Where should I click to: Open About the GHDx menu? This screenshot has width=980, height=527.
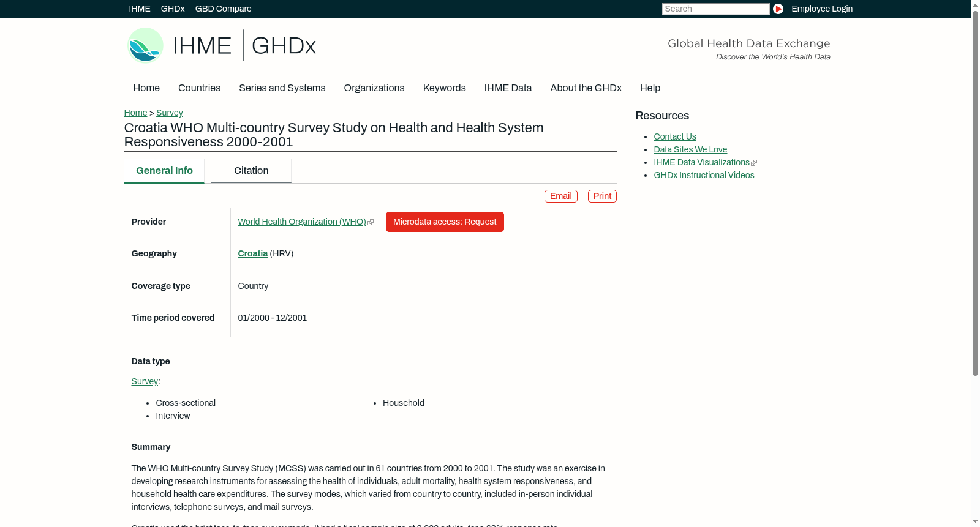click(x=586, y=88)
